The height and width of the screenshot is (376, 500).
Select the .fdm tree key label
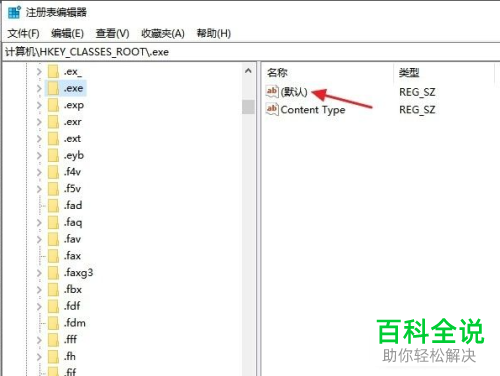[75, 323]
